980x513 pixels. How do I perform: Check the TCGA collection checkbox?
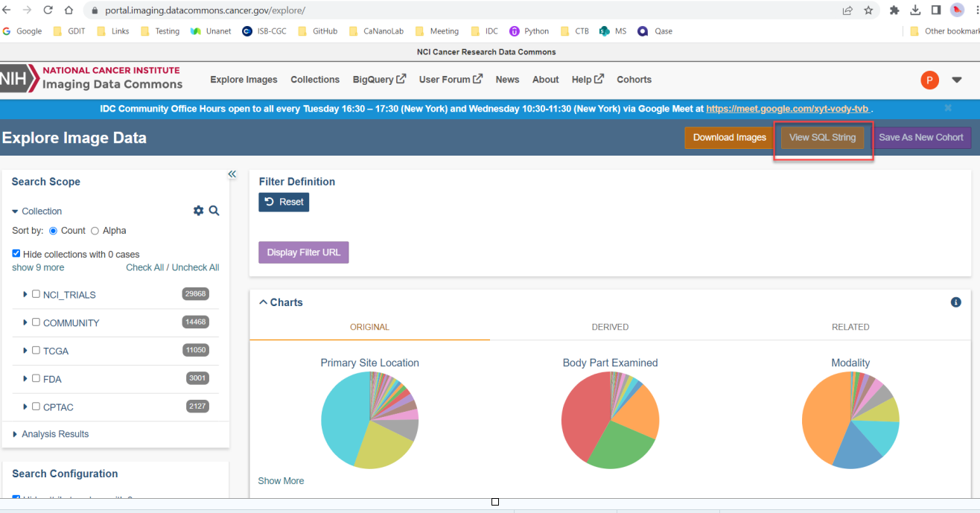pos(35,350)
